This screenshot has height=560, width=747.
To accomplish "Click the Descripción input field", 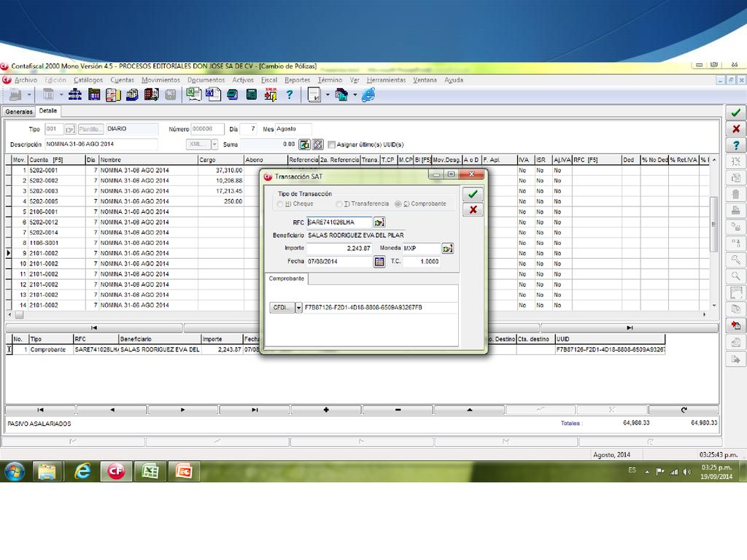I will [x=101, y=144].
